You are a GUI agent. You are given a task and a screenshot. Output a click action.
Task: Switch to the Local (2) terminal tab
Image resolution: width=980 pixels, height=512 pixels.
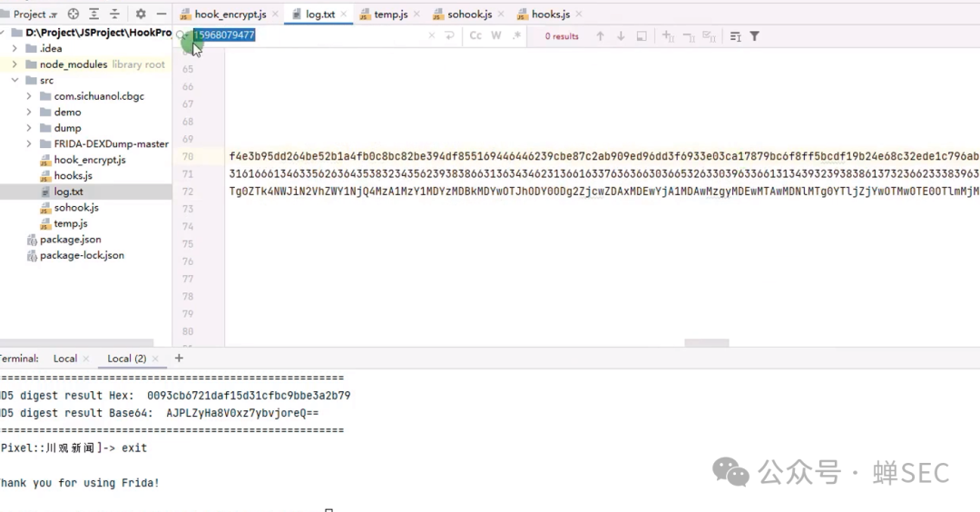click(126, 359)
